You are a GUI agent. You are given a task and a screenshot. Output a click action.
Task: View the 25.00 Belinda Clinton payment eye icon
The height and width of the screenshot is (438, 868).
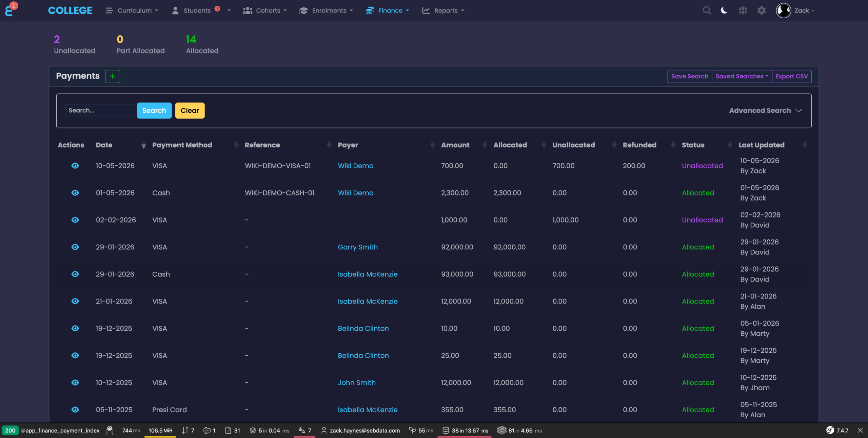[x=75, y=355]
